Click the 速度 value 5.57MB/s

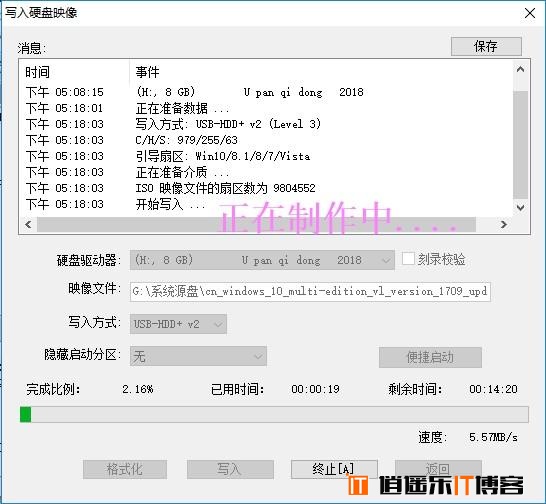coord(493,437)
